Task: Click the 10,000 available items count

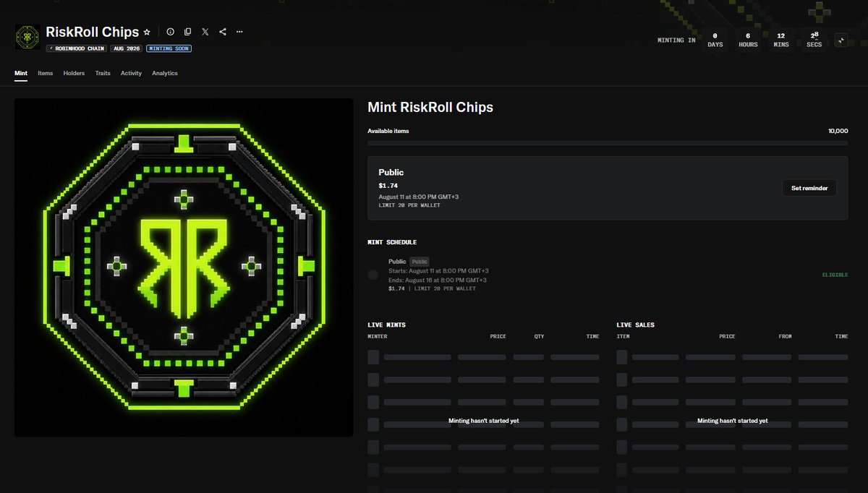Action: [838, 131]
